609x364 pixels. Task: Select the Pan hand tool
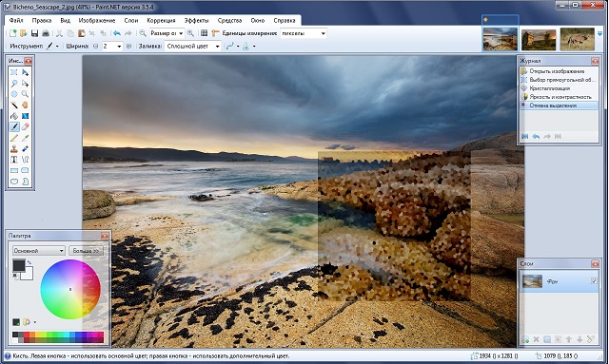26,105
